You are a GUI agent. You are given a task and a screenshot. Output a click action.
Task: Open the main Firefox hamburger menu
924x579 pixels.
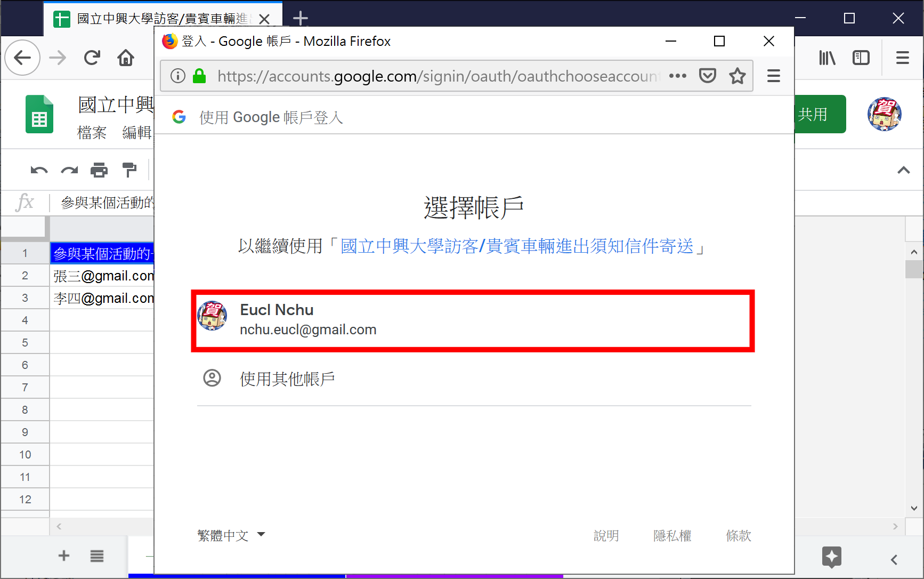(903, 58)
